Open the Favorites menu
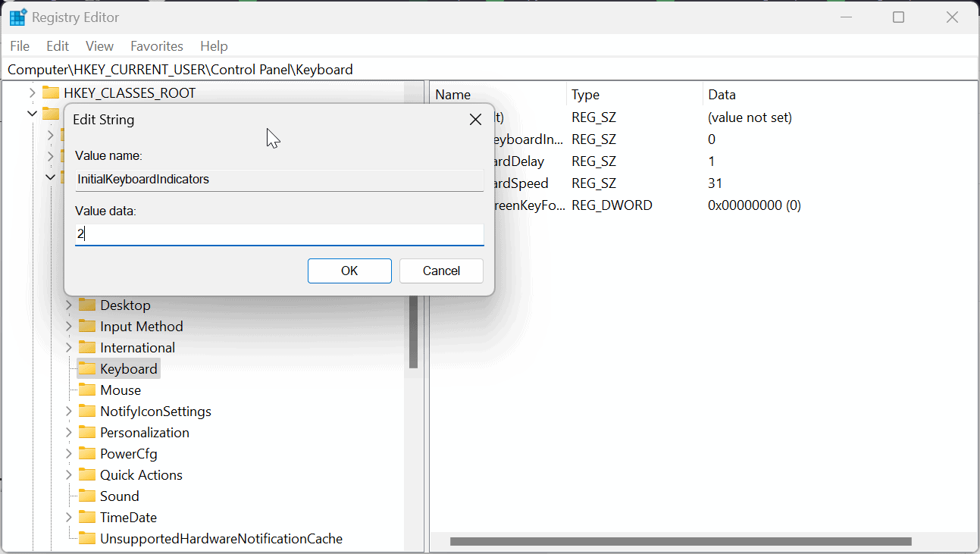Viewport: 980px width, 554px height. 157,46
